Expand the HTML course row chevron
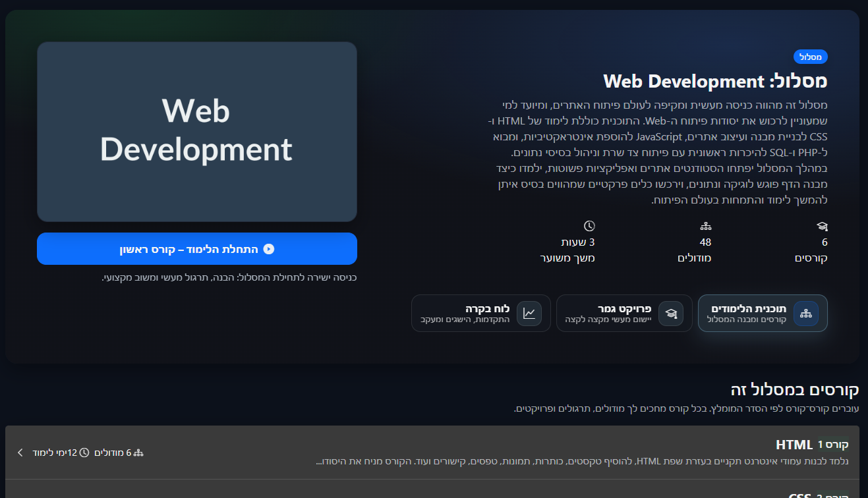 (x=20, y=453)
